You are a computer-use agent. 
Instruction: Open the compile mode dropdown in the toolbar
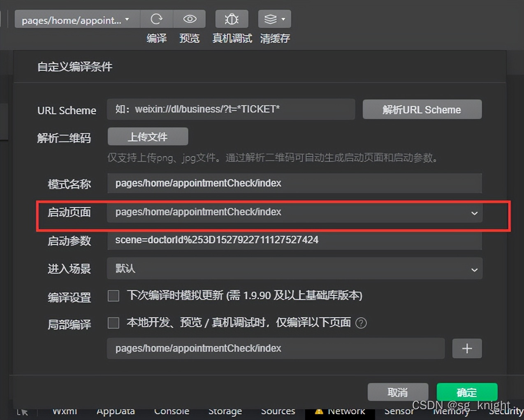(77, 19)
